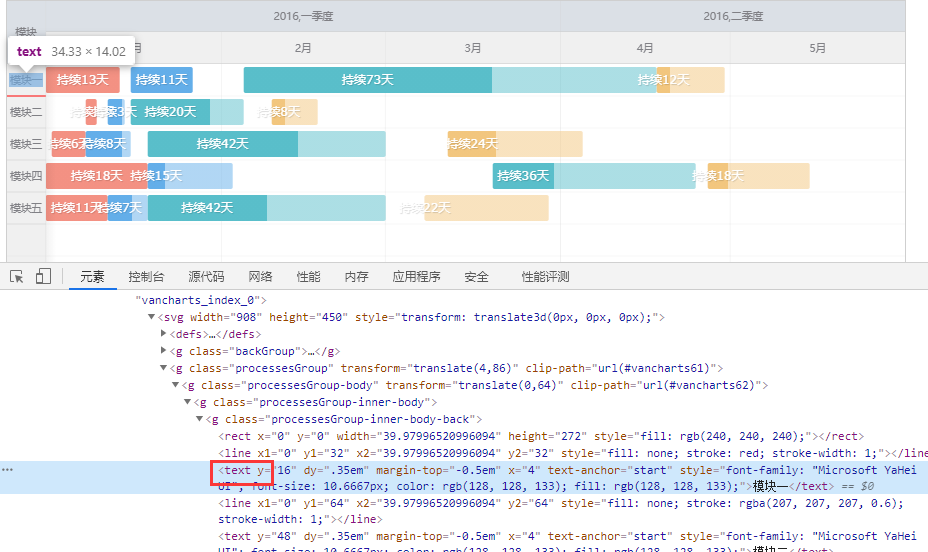Expand the defs node
928x552 pixels.
163,334
